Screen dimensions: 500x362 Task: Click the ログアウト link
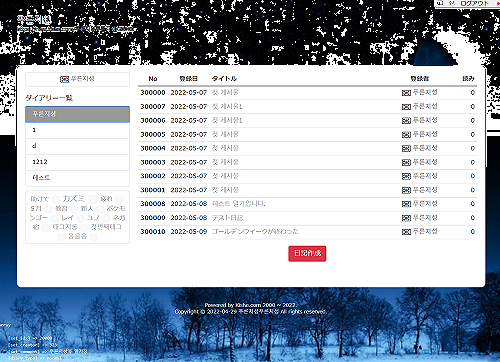474,3
